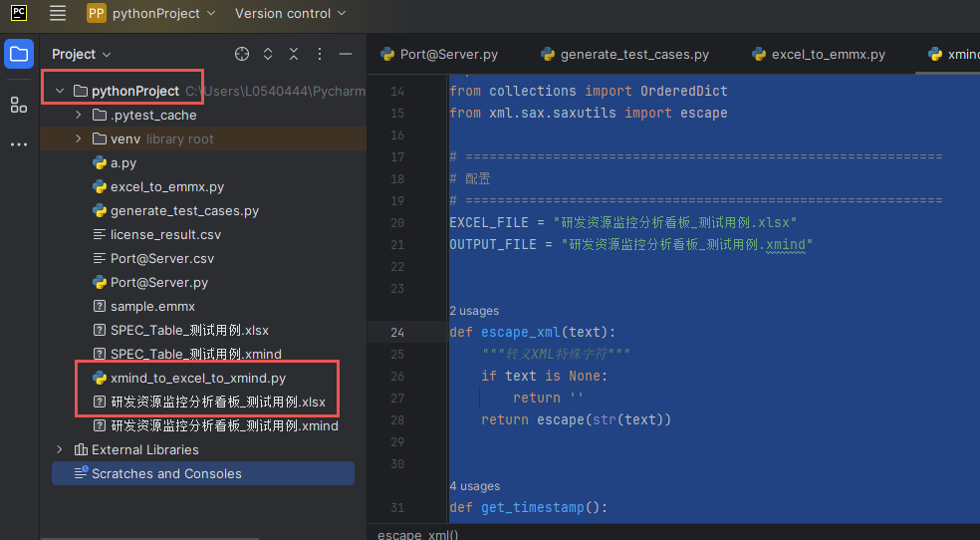Select 研发资源监控分析看板_测试用例.xlsx file
Image resolution: width=980 pixels, height=540 pixels.
(218, 402)
